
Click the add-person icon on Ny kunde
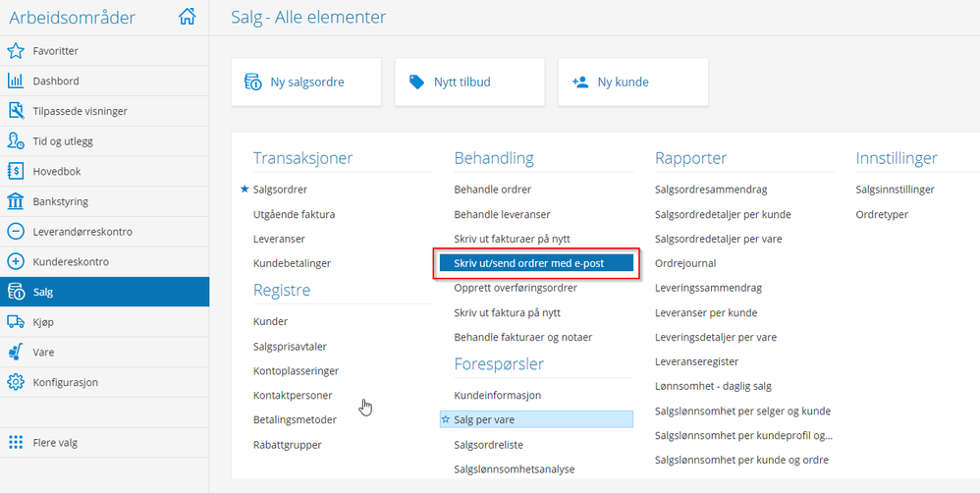[x=580, y=82]
